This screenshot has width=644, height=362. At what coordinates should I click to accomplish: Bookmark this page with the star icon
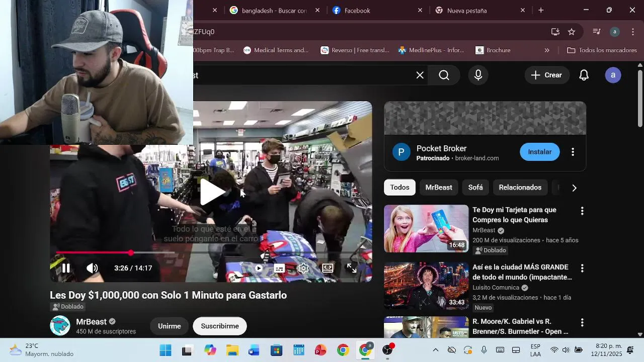[572, 32]
